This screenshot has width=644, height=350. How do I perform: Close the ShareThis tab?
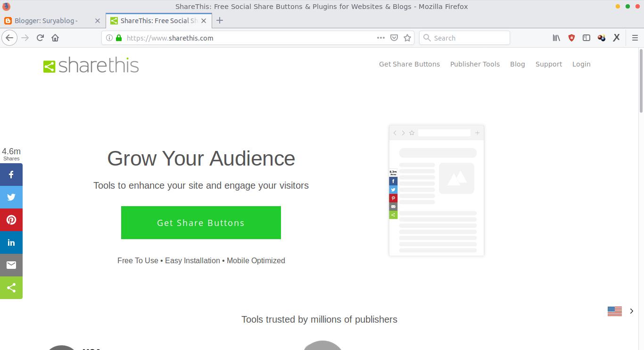tap(204, 21)
